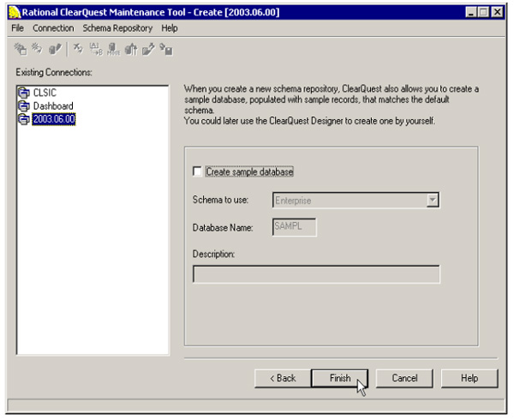Click the Move schema repository toolbar icon
The width and height of the screenshot is (514, 420).
113,49
